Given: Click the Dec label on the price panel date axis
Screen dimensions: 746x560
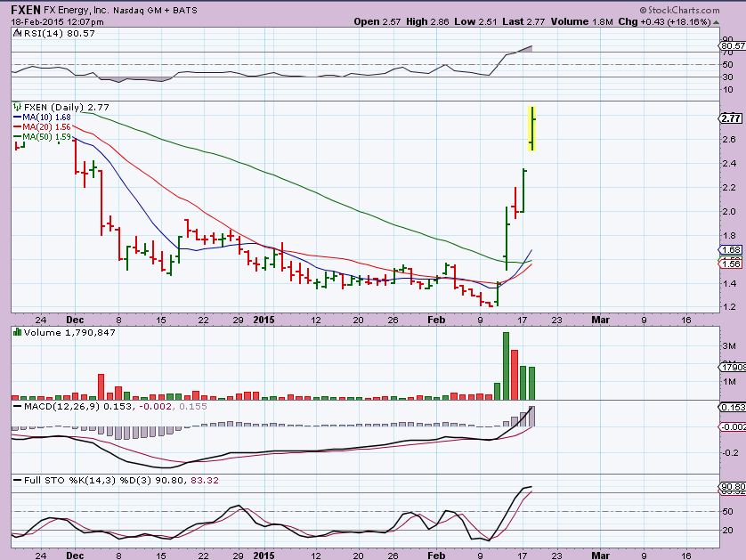Looking at the screenshot, I should pyautogui.click(x=75, y=320).
